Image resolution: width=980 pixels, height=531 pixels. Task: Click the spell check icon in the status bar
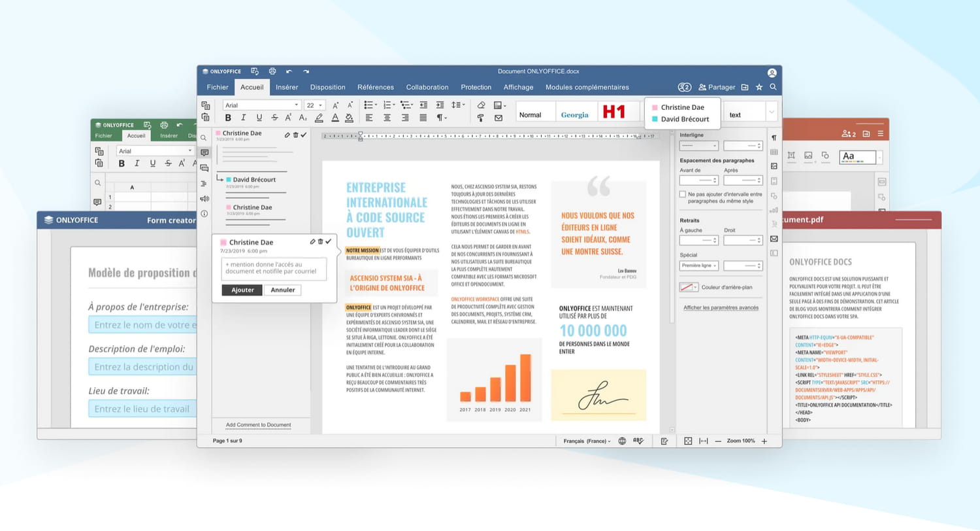(x=638, y=441)
